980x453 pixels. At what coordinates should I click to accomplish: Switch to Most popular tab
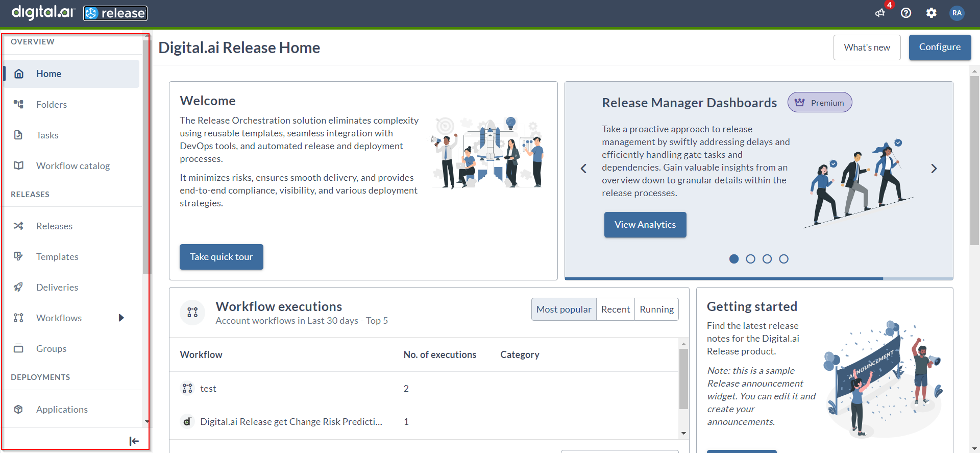[564, 309]
